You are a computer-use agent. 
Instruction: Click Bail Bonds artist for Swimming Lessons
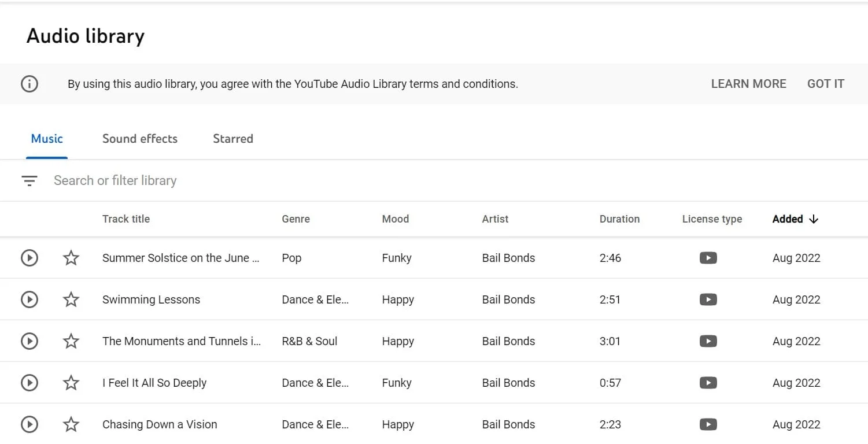(x=509, y=299)
